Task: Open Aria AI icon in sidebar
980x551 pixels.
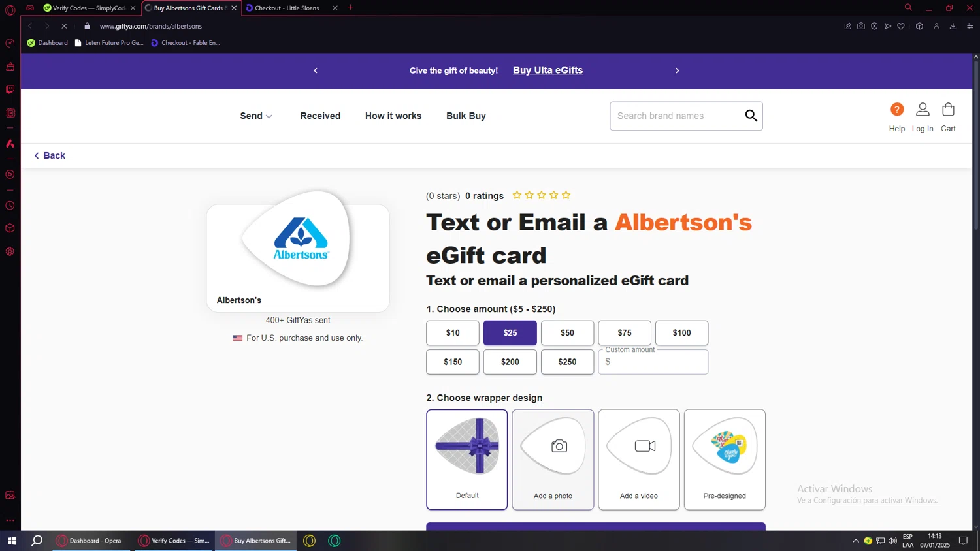Action: pyautogui.click(x=10, y=144)
